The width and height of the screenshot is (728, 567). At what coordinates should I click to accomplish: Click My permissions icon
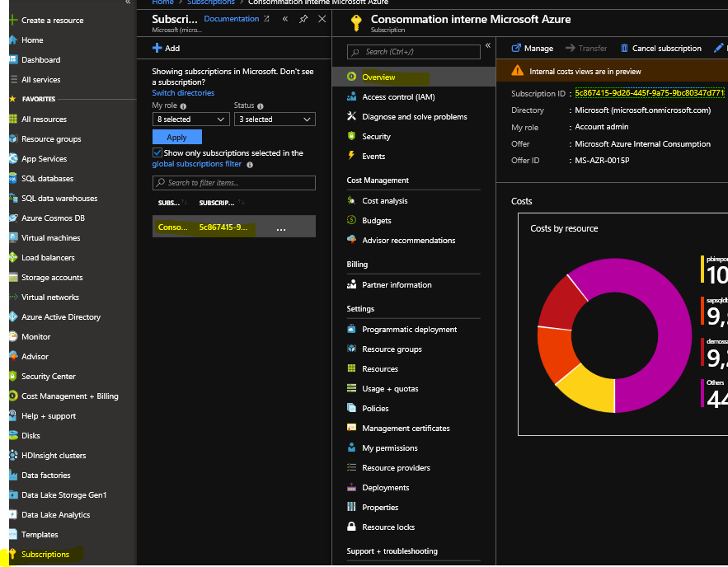pos(351,448)
